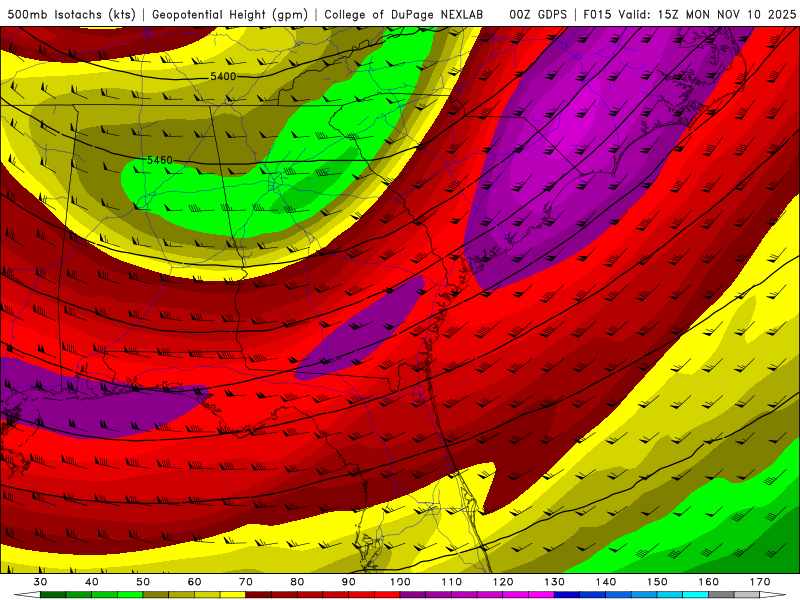The width and height of the screenshot is (800, 600).
Task: Click the "500mb Isotachs (kts)" title text
Action: click(71, 14)
